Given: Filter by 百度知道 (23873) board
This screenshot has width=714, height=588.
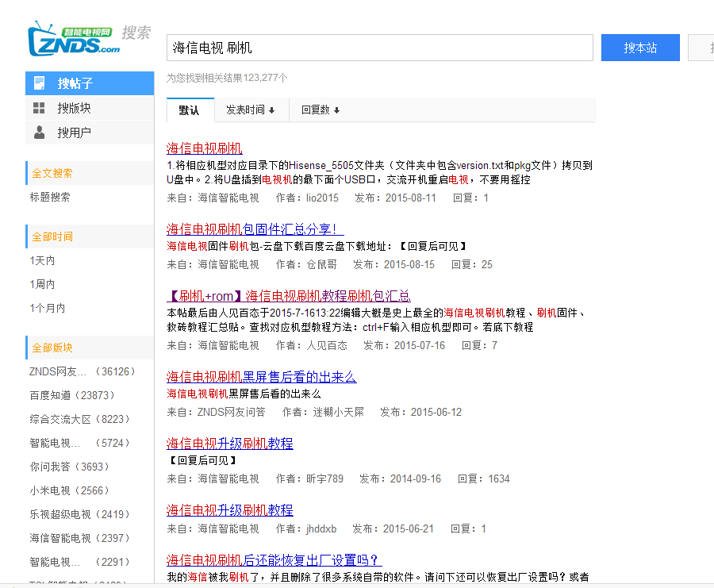Looking at the screenshot, I should click(x=72, y=395).
